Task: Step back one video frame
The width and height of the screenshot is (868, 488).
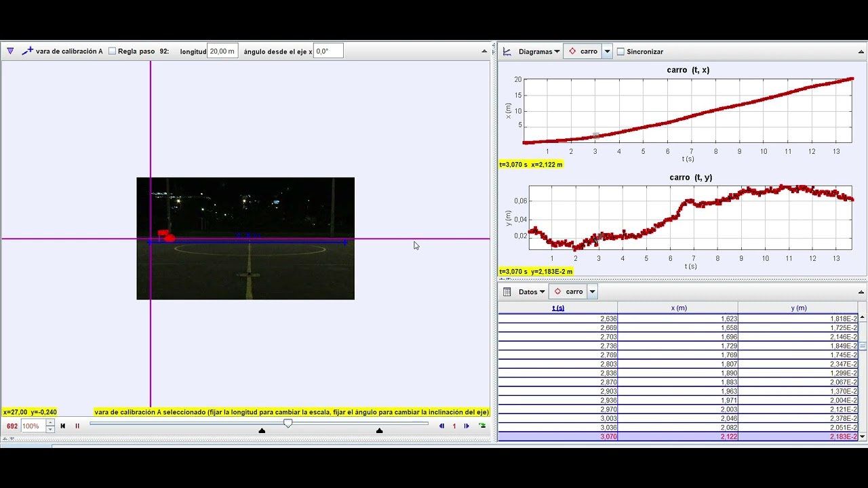Action: pos(442,426)
